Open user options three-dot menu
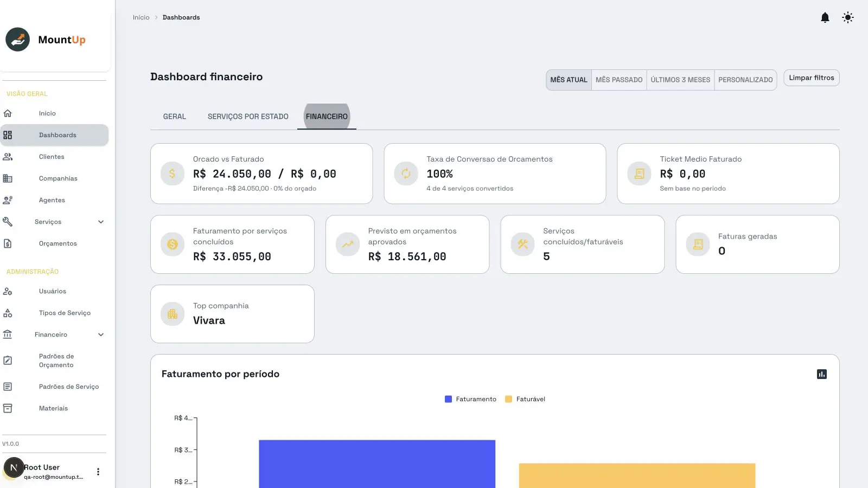This screenshot has height=488, width=868. (x=98, y=472)
